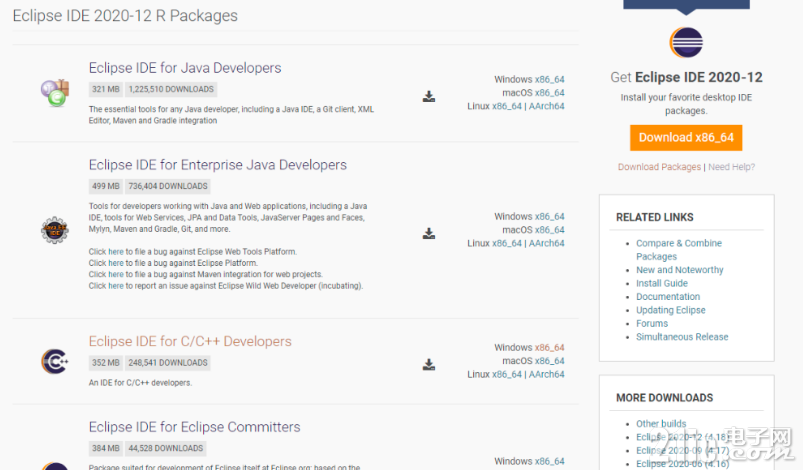Select Windows x86_64 for C/C++ Developers

pos(550,348)
